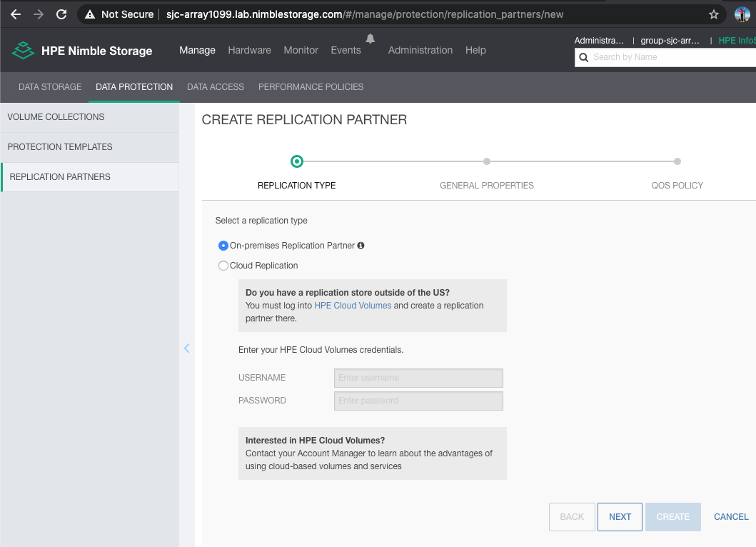Open the Hardware menu
This screenshot has height=547, width=756.
click(249, 50)
